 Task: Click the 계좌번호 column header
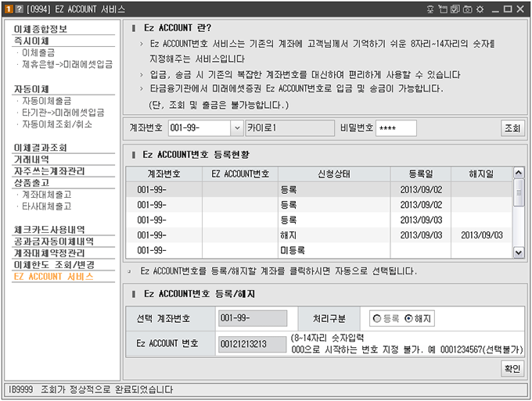point(164,174)
